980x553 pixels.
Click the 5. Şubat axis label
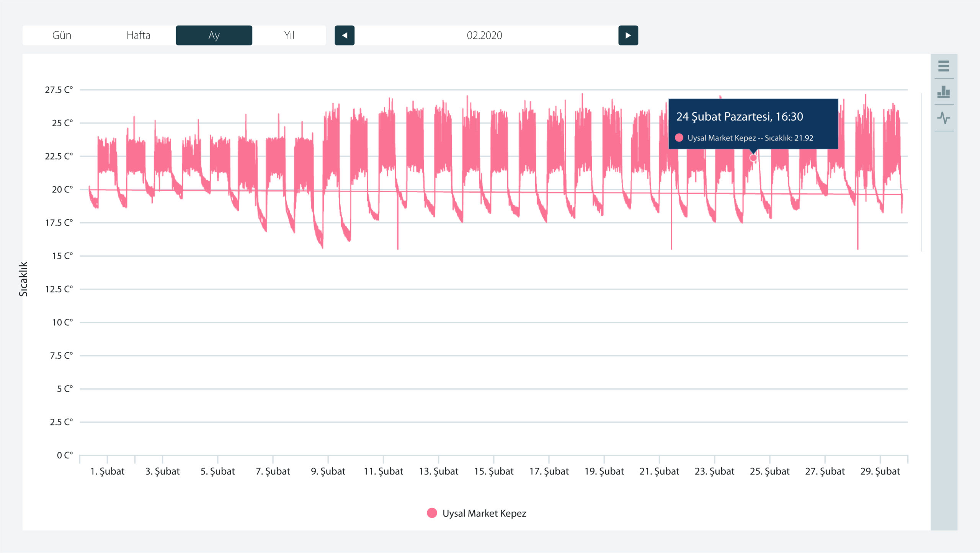coord(218,471)
